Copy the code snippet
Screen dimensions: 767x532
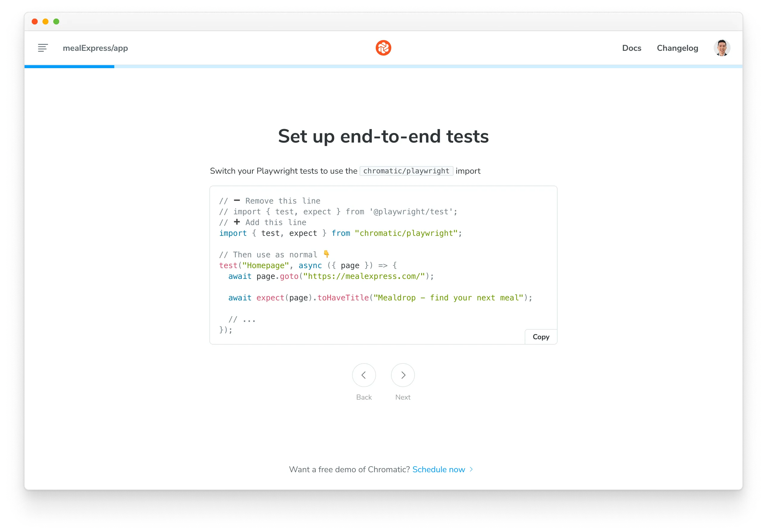541,337
